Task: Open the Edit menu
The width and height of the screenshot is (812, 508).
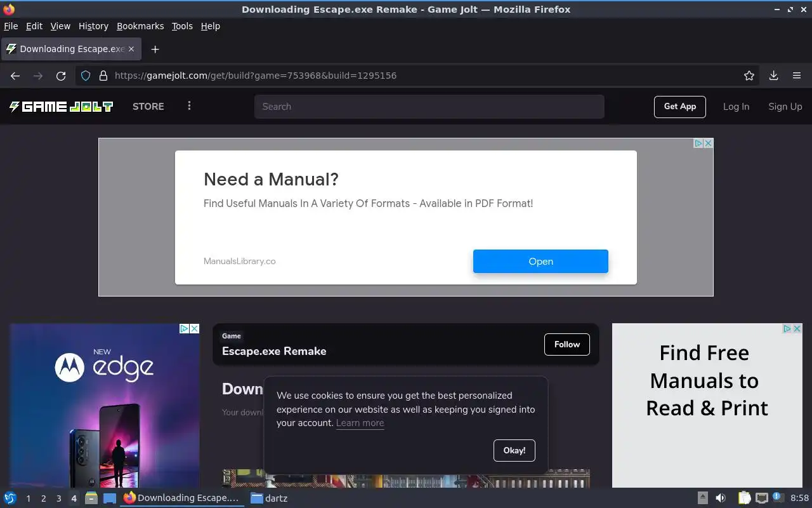Action: click(x=34, y=26)
